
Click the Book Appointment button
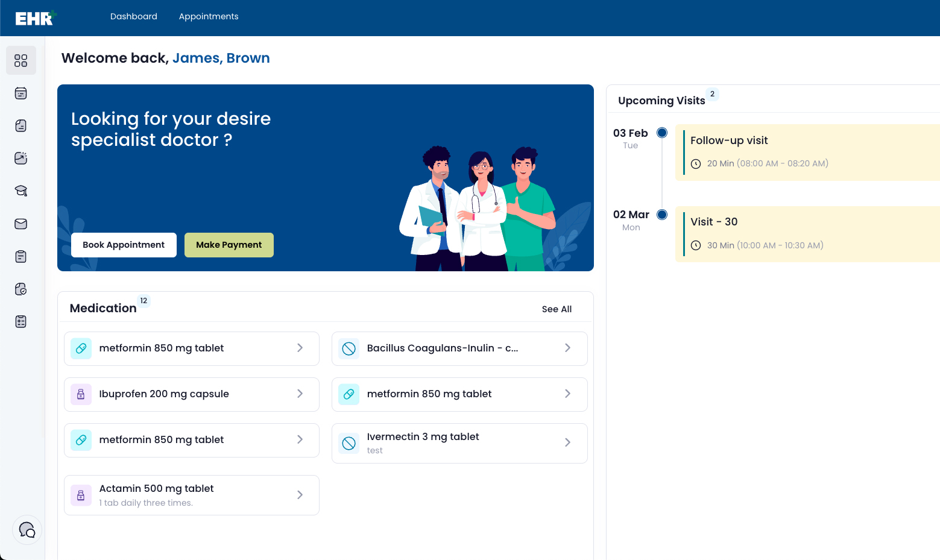point(124,245)
